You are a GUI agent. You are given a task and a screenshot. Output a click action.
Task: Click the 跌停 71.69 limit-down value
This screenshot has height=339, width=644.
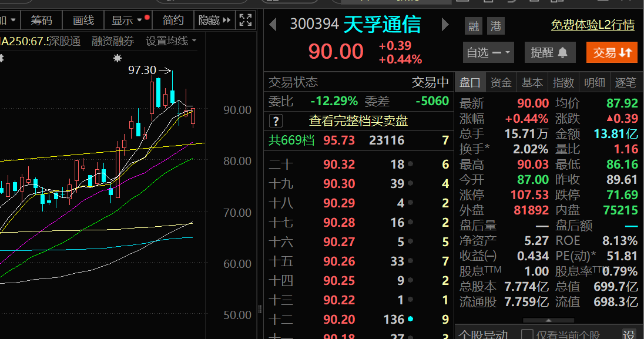622,195
